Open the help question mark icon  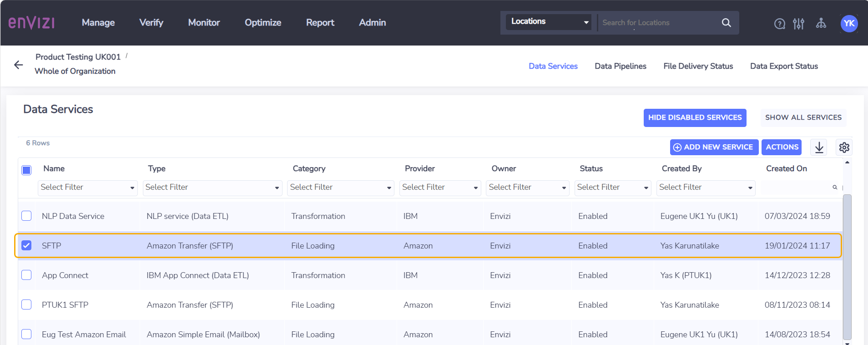780,24
